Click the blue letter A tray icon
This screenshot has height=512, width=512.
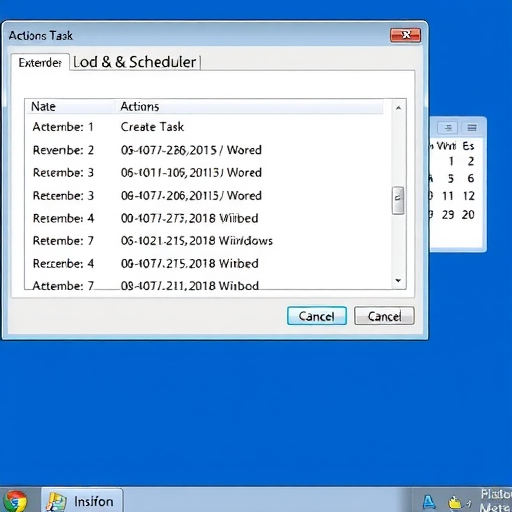click(x=429, y=501)
